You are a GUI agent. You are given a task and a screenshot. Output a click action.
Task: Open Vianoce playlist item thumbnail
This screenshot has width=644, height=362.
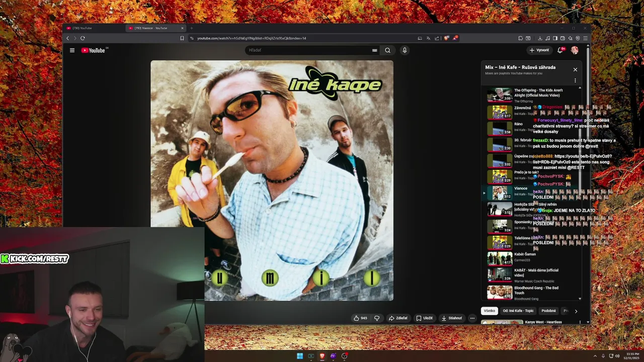pyautogui.click(x=500, y=193)
